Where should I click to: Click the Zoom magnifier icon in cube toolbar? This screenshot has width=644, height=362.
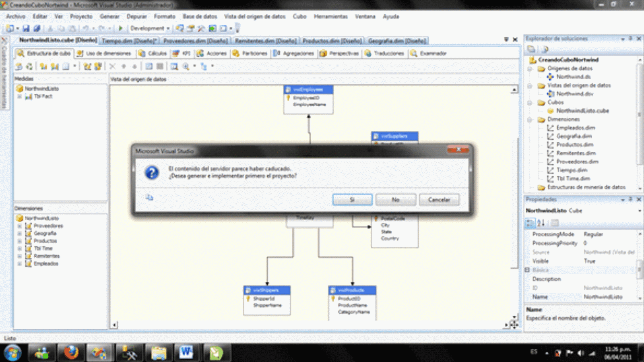coord(186,66)
